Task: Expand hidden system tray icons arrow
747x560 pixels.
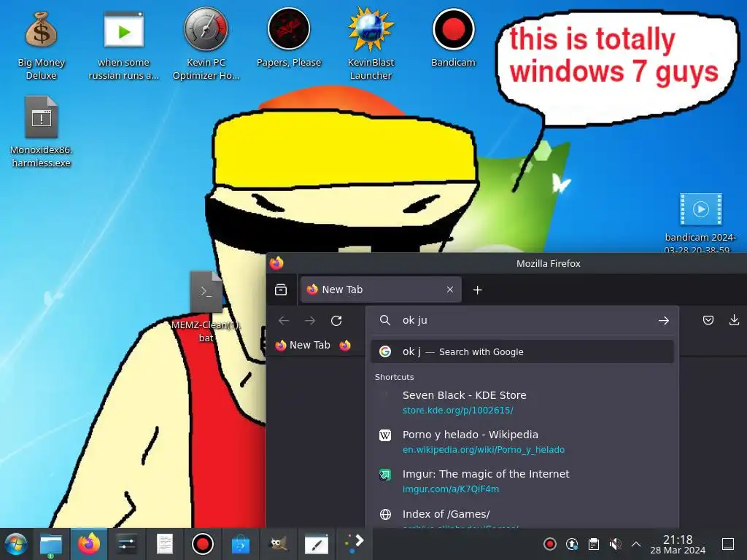Action: click(x=636, y=544)
